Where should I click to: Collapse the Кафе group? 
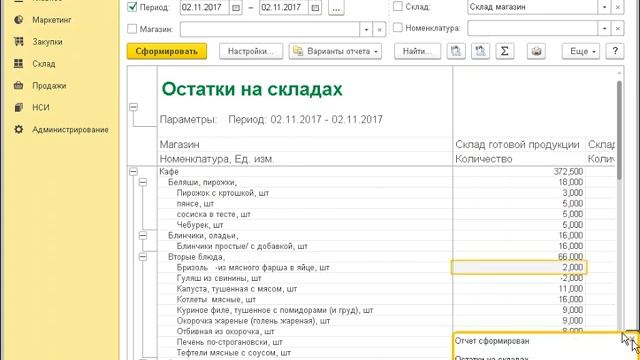[133, 172]
